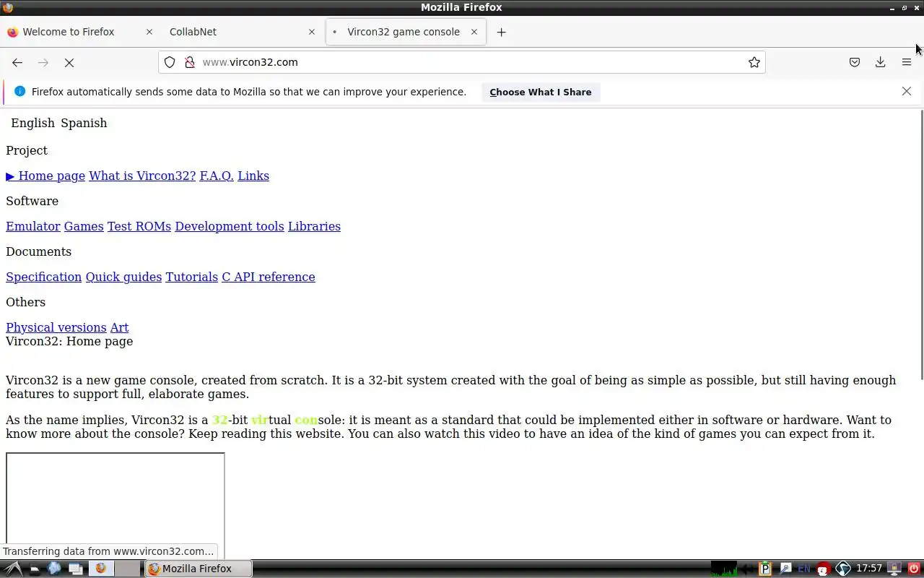Open the Quick guides link

[x=123, y=277]
